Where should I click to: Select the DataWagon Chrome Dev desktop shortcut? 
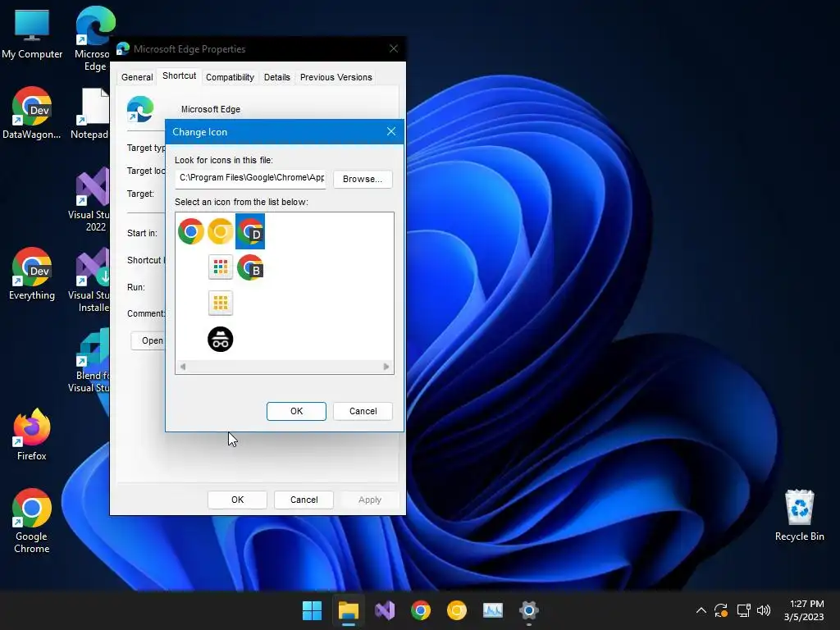point(32,112)
